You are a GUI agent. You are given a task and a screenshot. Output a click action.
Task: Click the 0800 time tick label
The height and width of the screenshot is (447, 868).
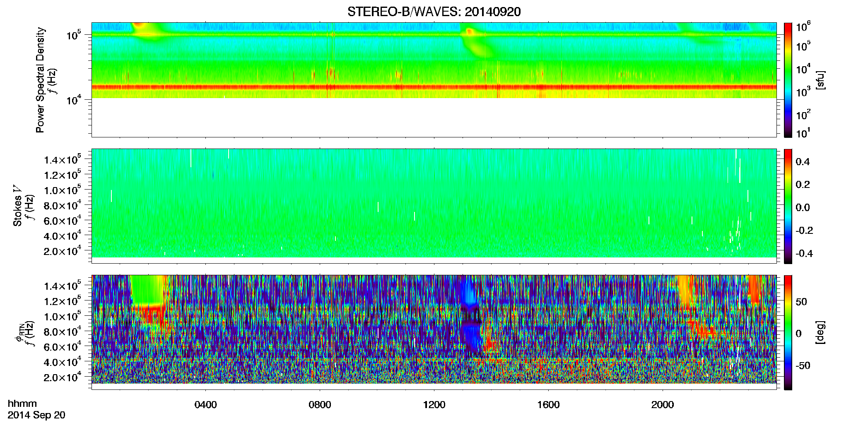(x=320, y=405)
